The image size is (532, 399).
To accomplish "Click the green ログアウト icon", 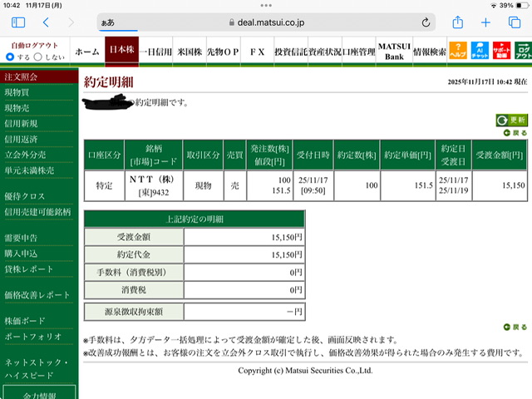I will [523, 50].
